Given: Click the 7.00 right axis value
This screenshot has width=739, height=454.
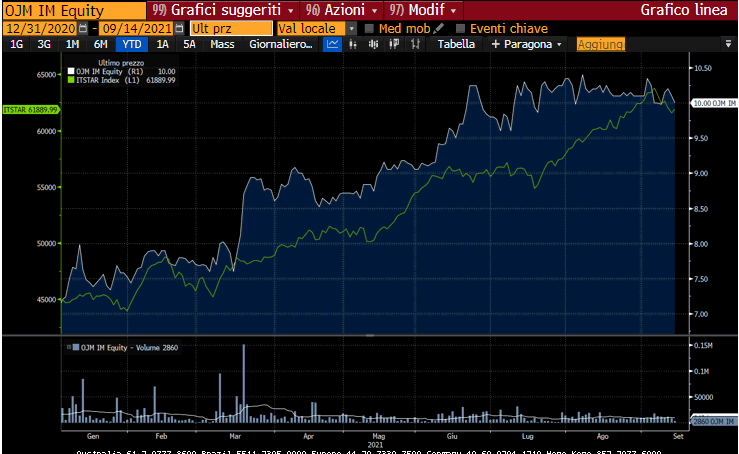Looking at the screenshot, I should pos(701,314).
